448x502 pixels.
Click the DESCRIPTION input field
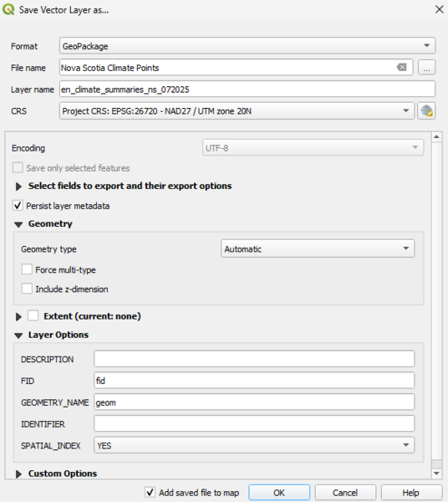click(x=254, y=359)
